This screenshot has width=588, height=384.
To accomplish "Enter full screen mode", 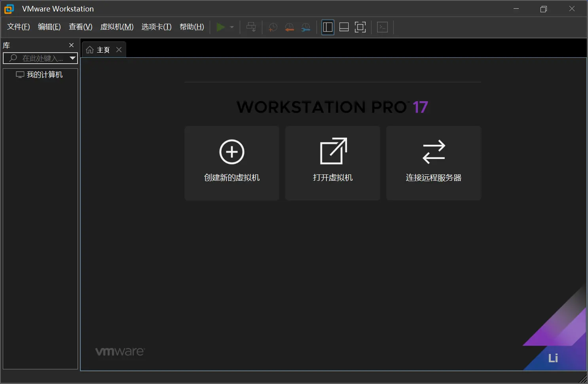I will (x=360, y=27).
